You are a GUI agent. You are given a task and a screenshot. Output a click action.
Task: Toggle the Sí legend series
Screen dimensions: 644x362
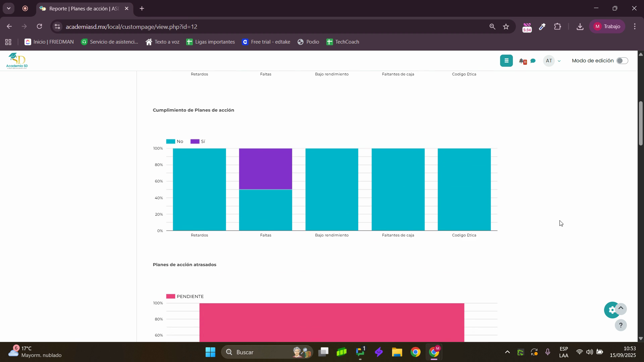coord(198,141)
